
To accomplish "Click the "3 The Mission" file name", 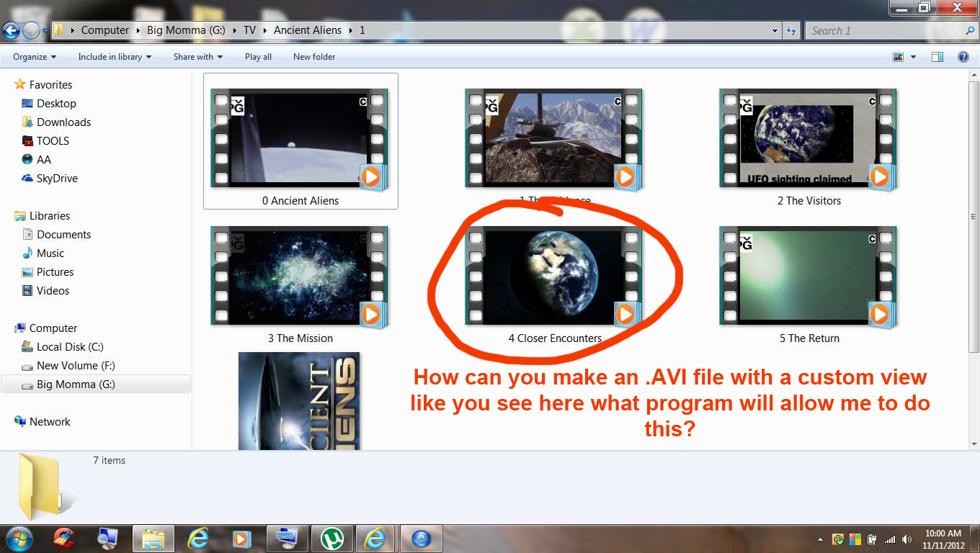I will click(x=300, y=338).
